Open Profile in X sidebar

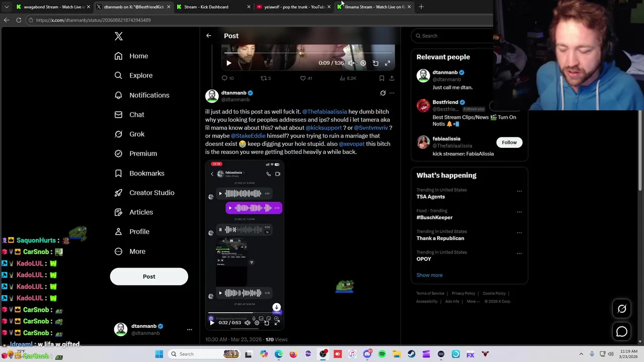click(132, 232)
